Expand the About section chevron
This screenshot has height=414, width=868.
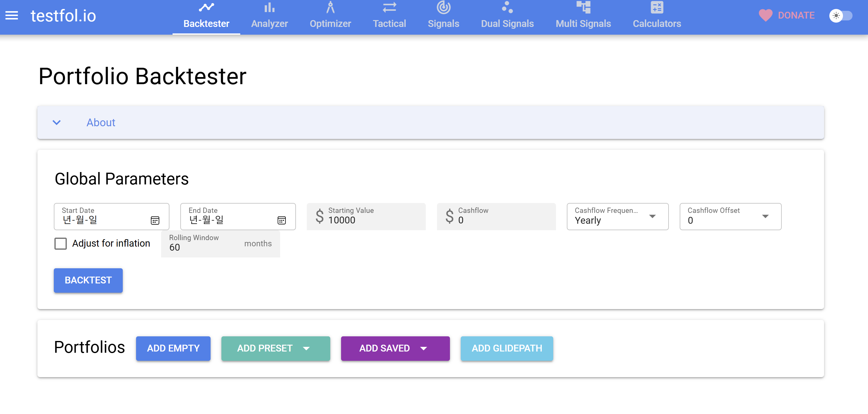click(x=57, y=123)
